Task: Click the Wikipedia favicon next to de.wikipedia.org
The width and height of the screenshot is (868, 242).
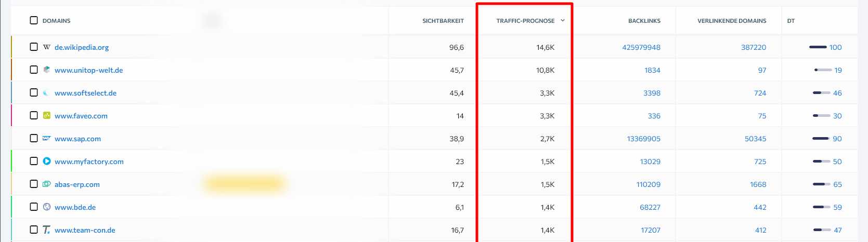Action: pyautogui.click(x=47, y=47)
